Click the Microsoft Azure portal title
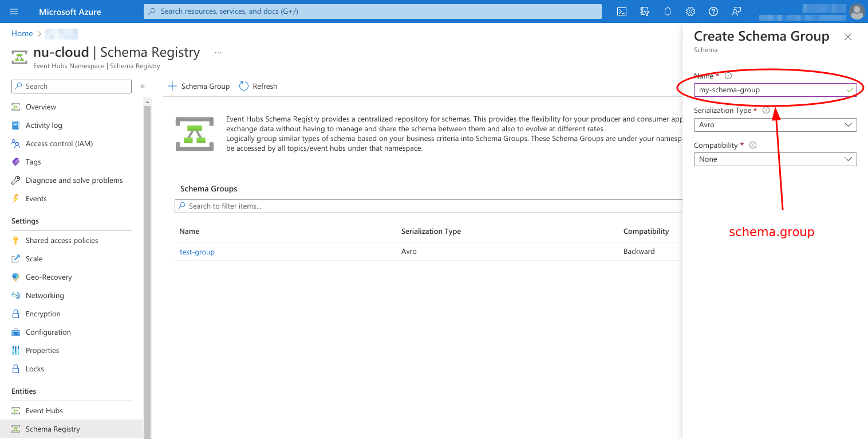Screen dimensions: 868x439 point(70,11)
